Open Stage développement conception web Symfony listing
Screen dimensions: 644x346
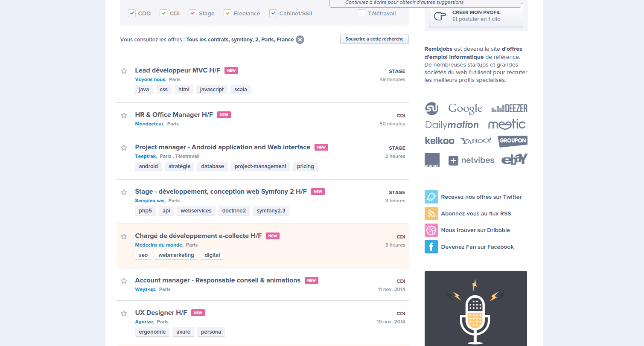(221, 192)
